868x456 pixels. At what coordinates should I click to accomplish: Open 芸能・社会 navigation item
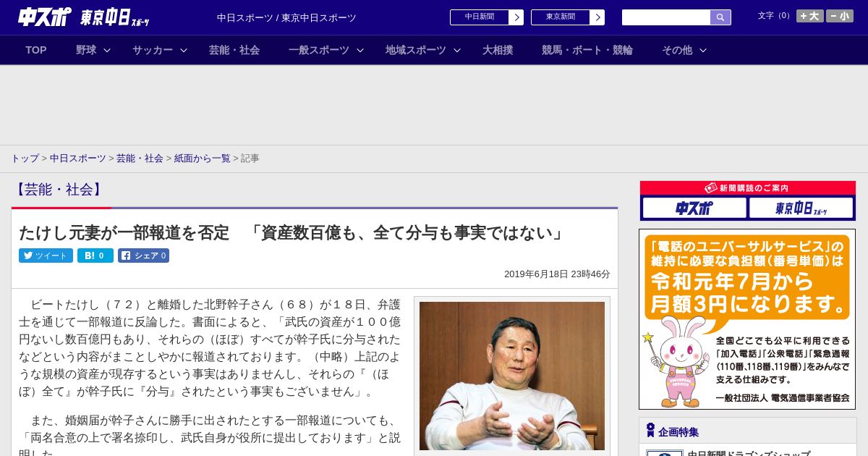[x=234, y=50]
